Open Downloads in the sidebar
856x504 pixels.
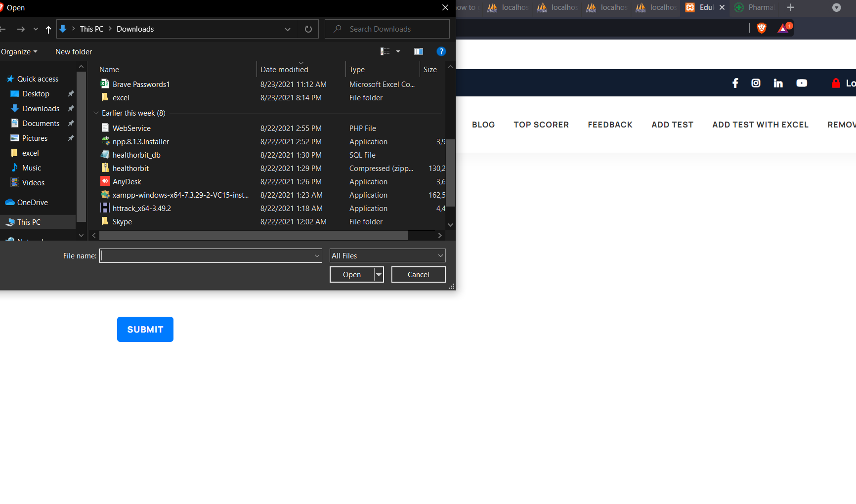[x=41, y=109]
